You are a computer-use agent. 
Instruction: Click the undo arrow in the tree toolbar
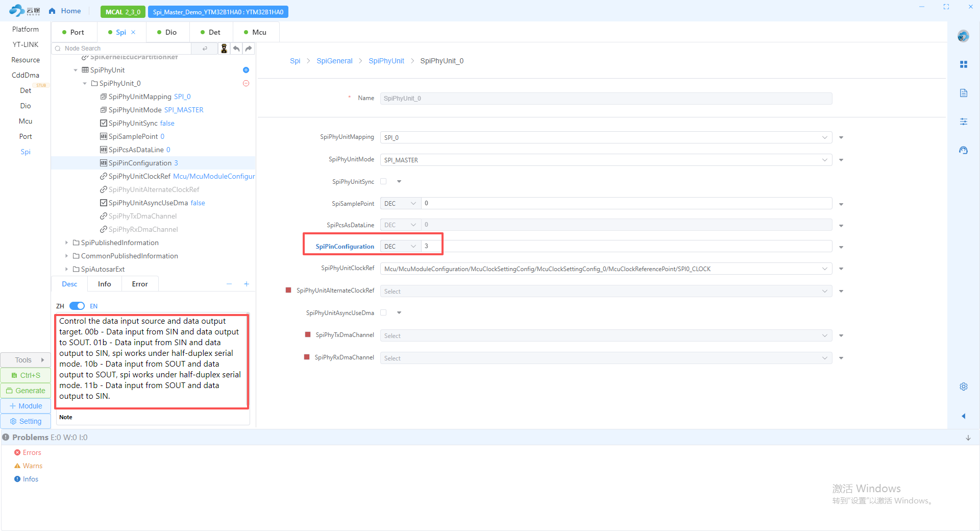click(x=236, y=49)
